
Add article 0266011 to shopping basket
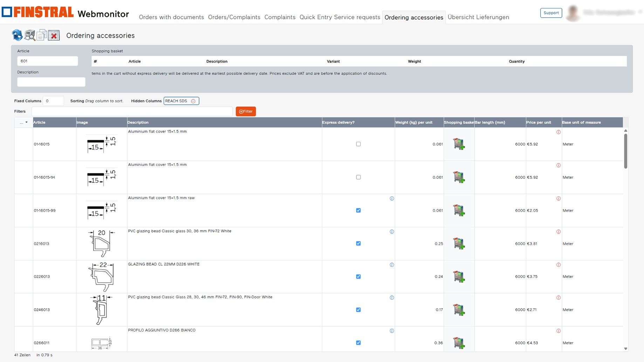click(x=459, y=343)
